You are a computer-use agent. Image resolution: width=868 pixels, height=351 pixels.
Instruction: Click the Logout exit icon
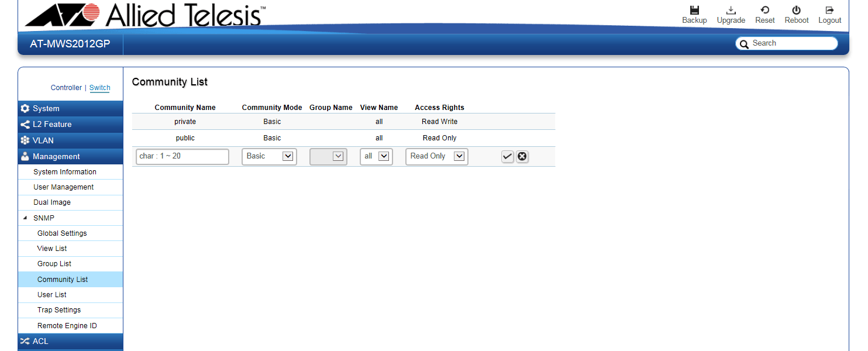pyautogui.click(x=829, y=10)
